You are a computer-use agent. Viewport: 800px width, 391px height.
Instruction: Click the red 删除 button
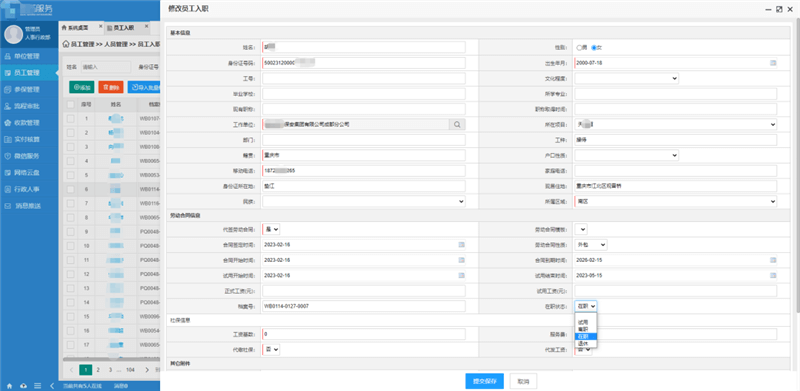point(111,87)
